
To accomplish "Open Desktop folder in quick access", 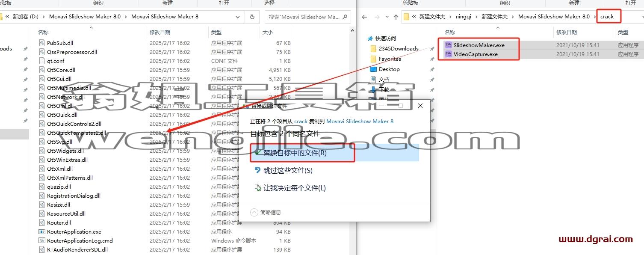I will 389,69.
